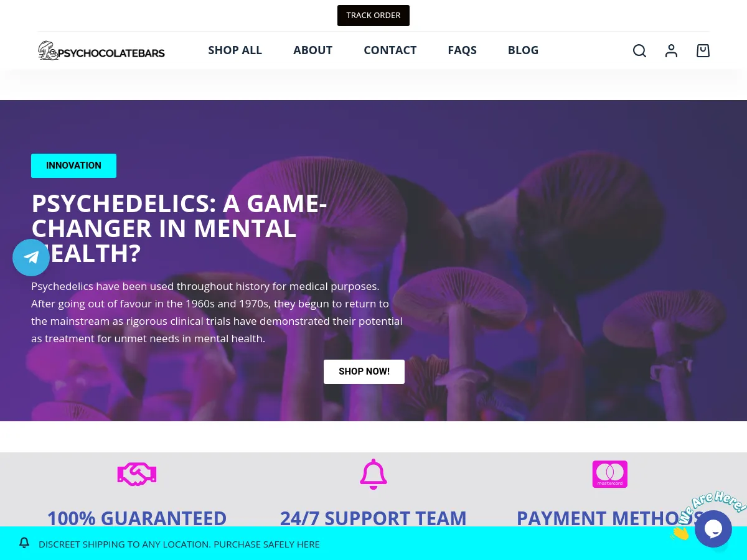Select the INNOVATION tag label
This screenshot has width=747, height=560.
(73, 166)
